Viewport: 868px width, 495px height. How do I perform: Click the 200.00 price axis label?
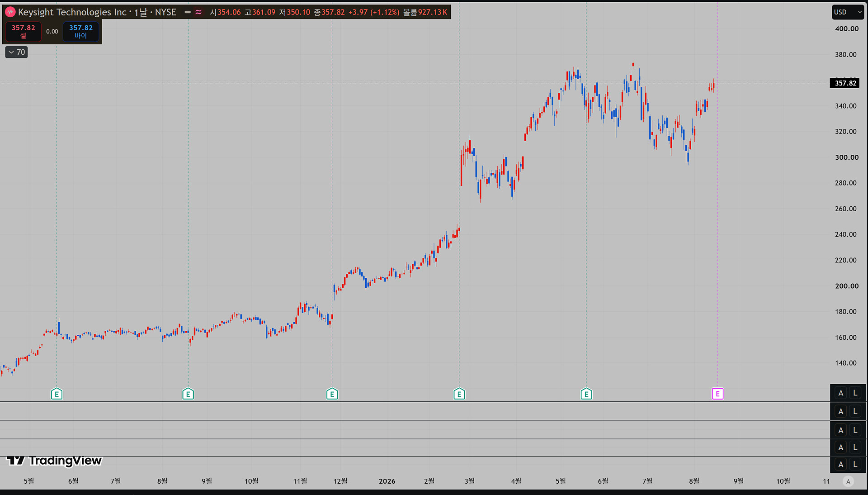[x=846, y=286]
